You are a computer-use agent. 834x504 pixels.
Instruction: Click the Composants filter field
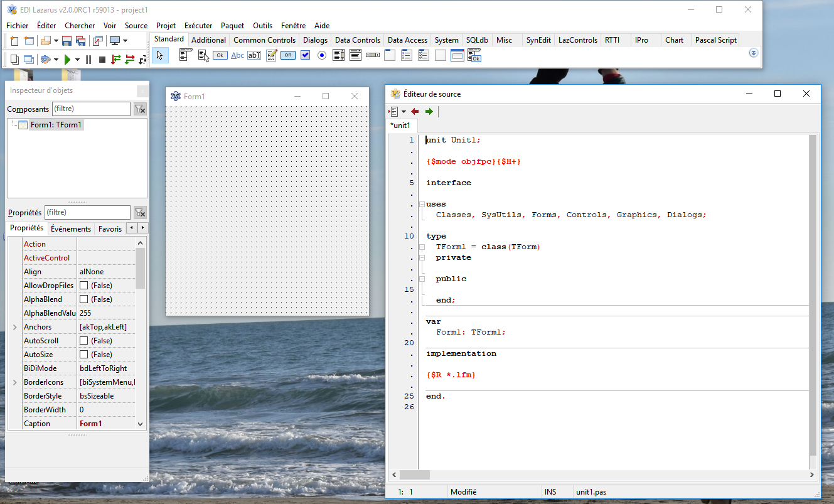[91, 109]
